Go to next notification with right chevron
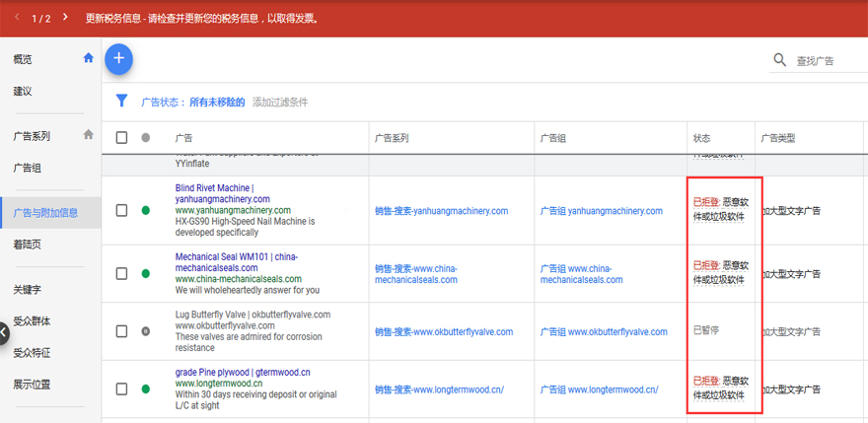 coord(65,18)
